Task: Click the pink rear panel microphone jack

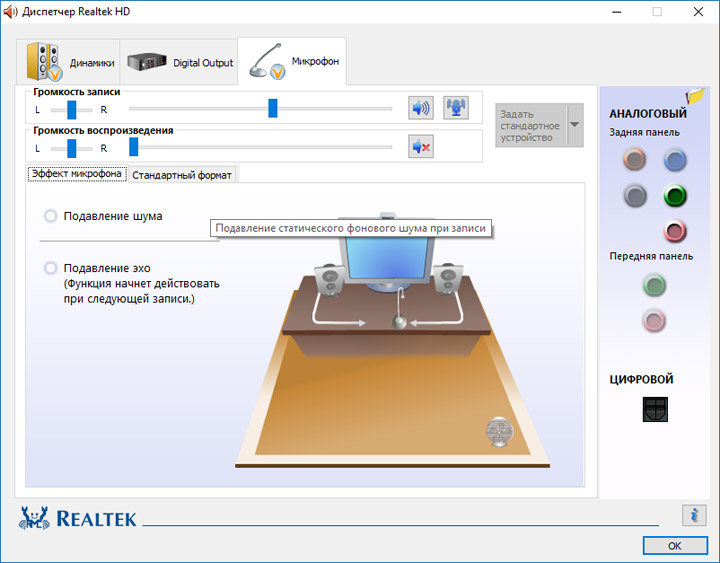Action: [675, 231]
